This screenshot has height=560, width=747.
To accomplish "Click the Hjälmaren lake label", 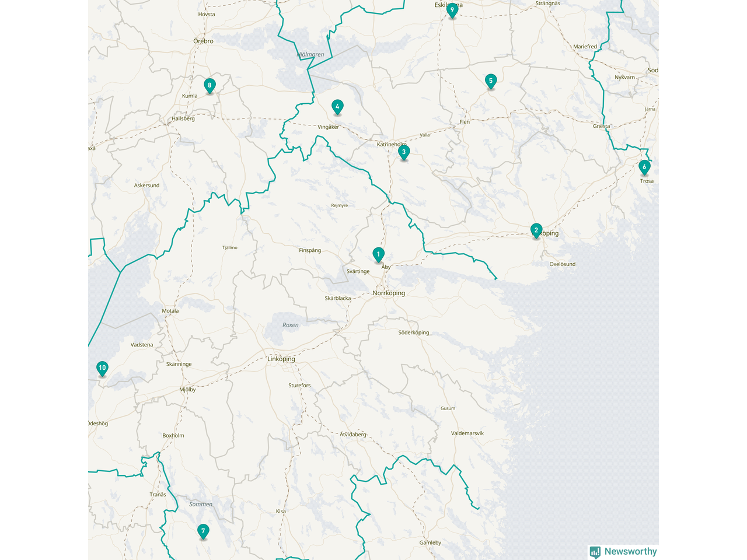I will click(310, 55).
